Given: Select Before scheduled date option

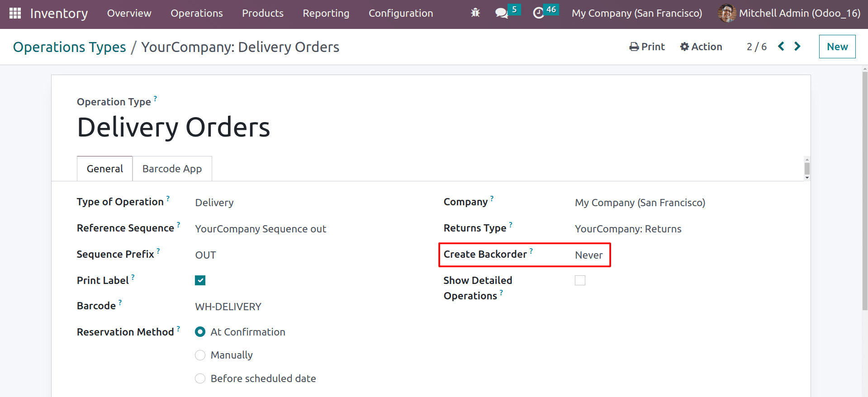Looking at the screenshot, I should tap(200, 378).
